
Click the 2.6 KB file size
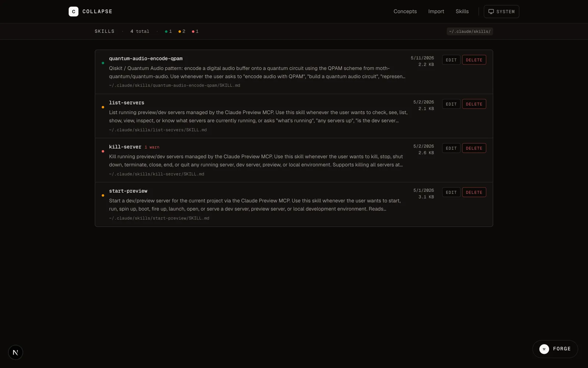click(x=426, y=153)
